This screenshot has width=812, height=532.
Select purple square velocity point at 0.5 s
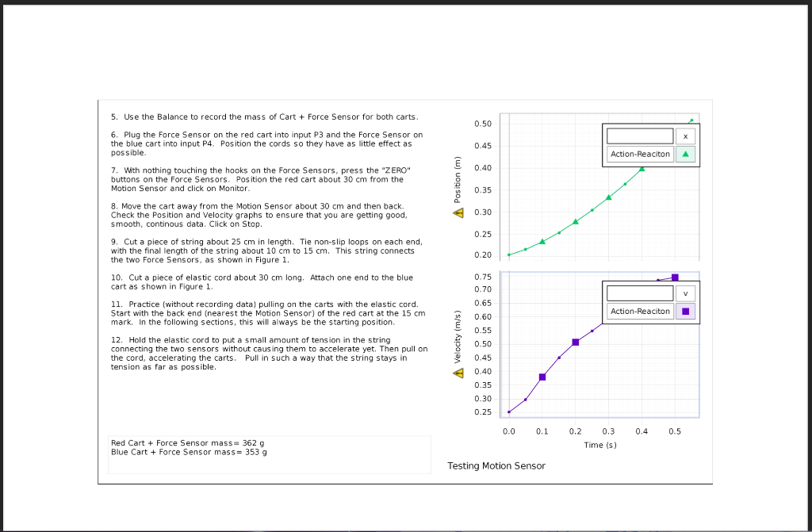pyautogui.click(x=675, y=277)
